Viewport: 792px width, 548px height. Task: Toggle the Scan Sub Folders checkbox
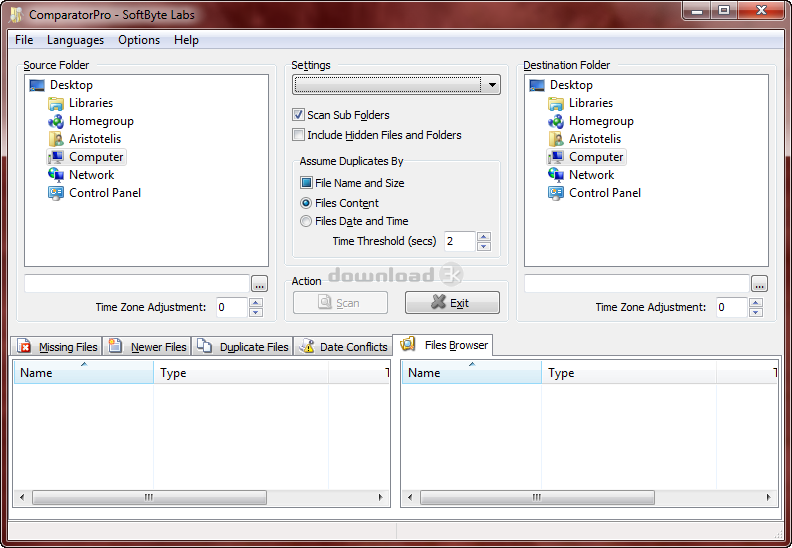click(x=299, y=115)
